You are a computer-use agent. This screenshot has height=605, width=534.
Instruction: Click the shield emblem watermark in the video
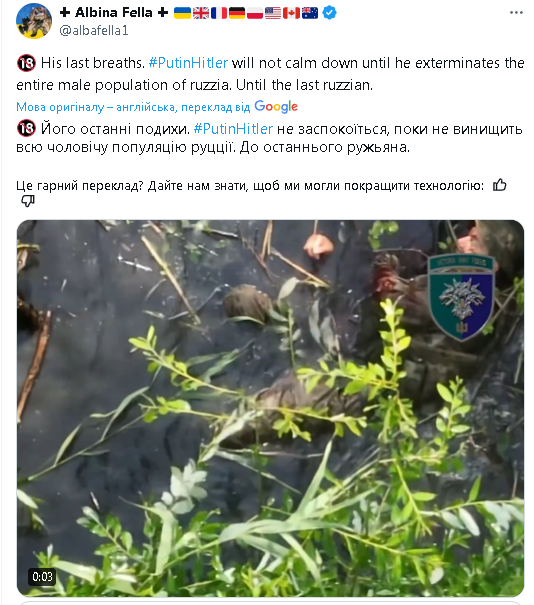[x=461, y=297]
